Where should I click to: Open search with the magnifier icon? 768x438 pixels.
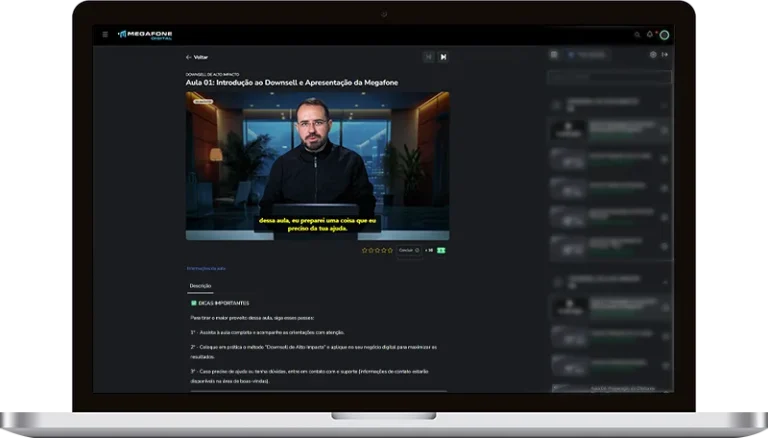637,34
